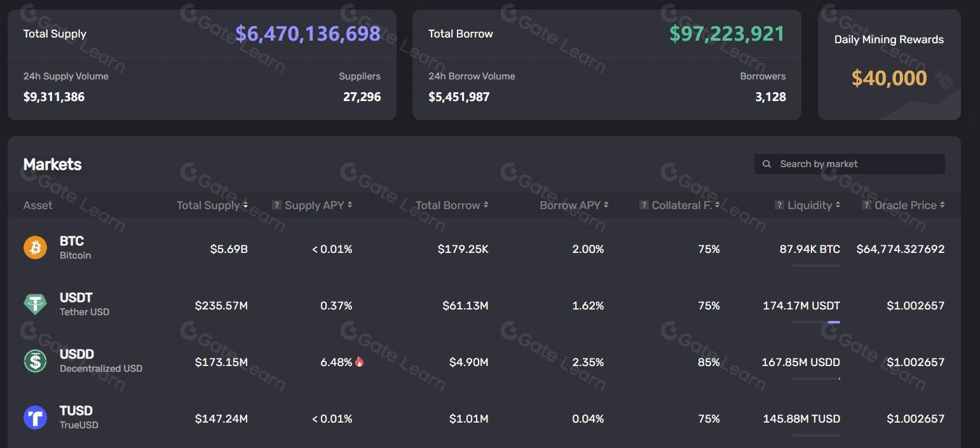Viewport: 980px width, 448px height.
Task: Click the Daily Mining Rewards card
Action: click(x=888, y=65)
